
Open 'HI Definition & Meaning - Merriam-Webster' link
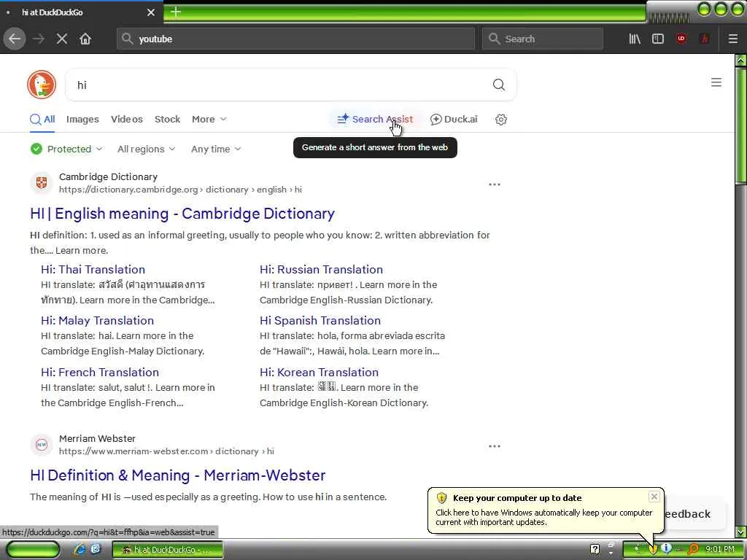[178, 475]
